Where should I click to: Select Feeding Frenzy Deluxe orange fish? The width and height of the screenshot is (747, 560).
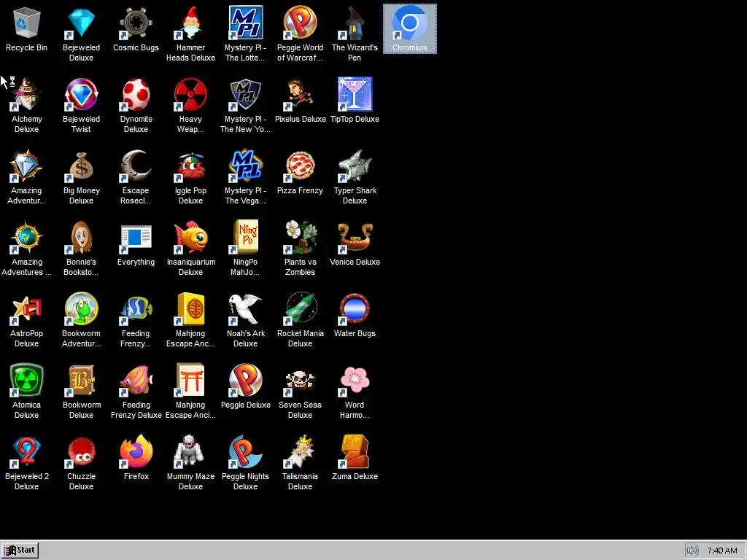[x=136, y=380]
